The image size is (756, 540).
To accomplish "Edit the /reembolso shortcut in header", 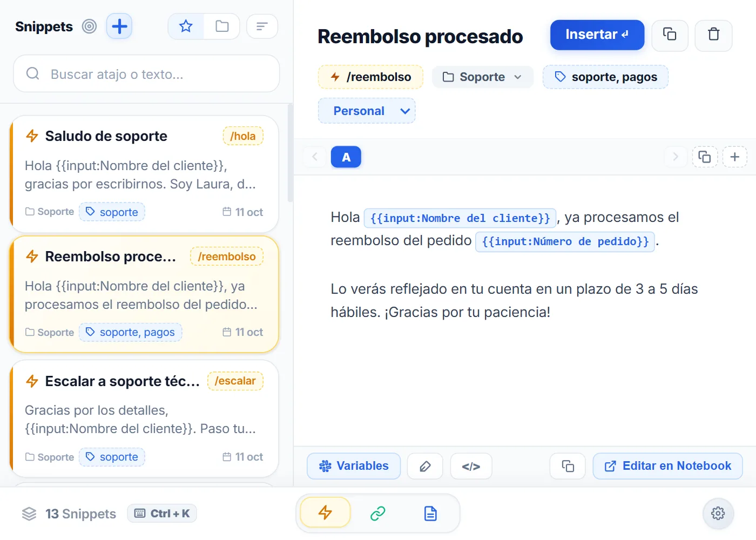I will point(370,77).
